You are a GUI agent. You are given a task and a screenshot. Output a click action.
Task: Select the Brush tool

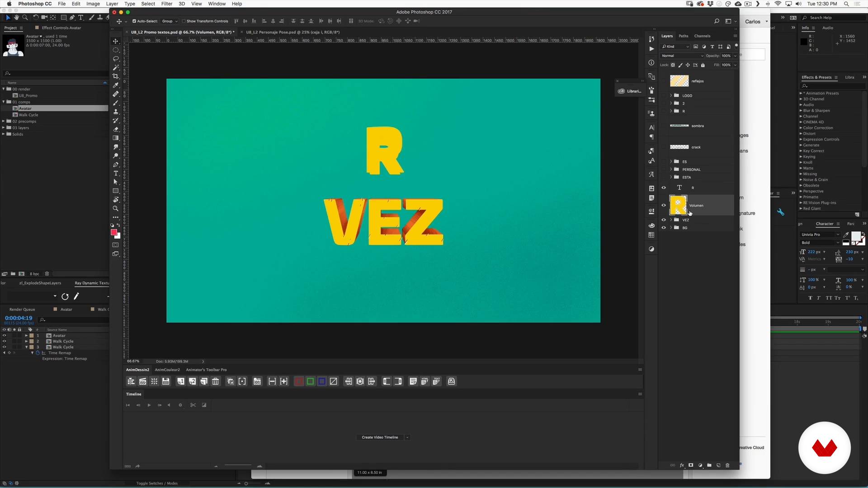coord(116,103)
